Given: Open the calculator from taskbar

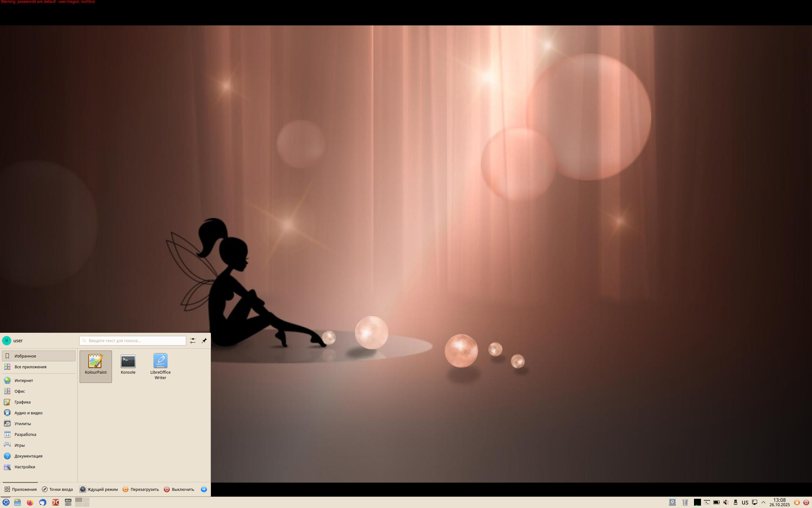Looking at the screenshot, I should coord(68,502).
